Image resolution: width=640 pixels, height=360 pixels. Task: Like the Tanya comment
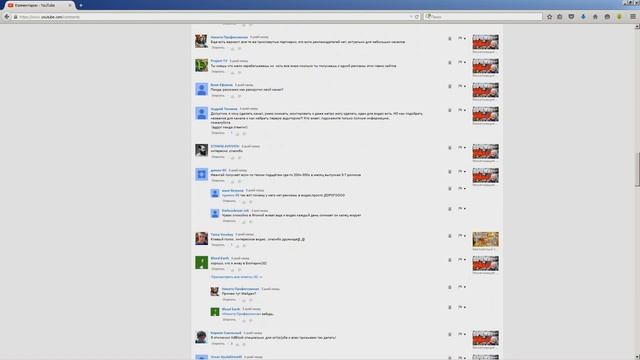click(x=238, y=245)
